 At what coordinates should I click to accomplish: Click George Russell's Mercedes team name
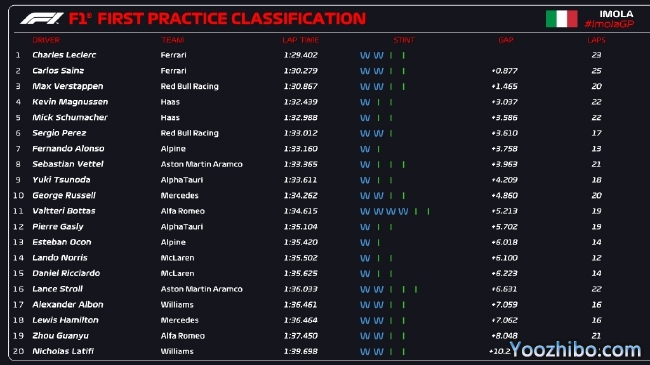pyautogui.click(x=179, y=195)
